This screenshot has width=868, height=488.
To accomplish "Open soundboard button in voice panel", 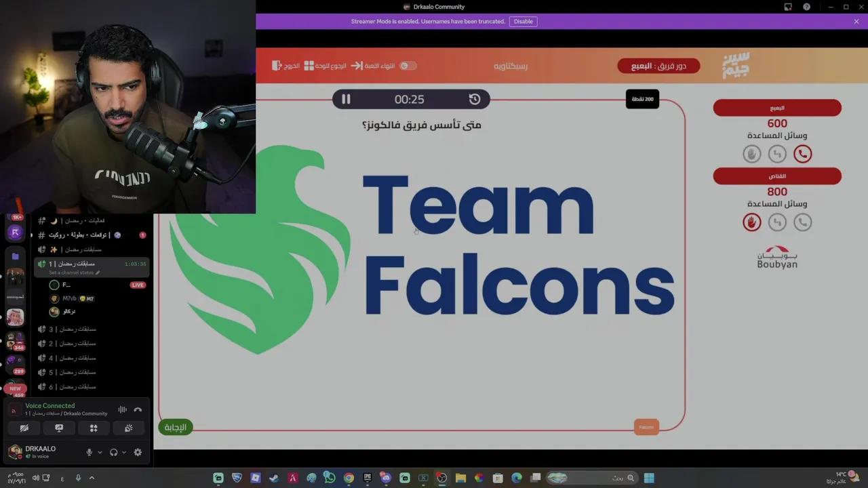I will tap(129, 428).
